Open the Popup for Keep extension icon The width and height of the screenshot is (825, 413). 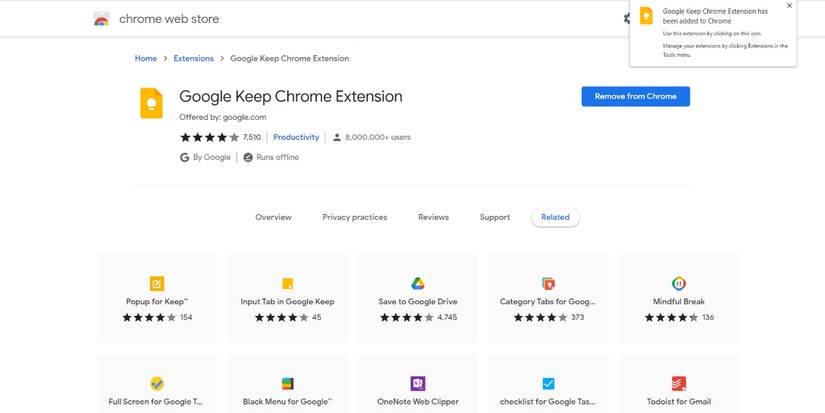click(157, 283)
